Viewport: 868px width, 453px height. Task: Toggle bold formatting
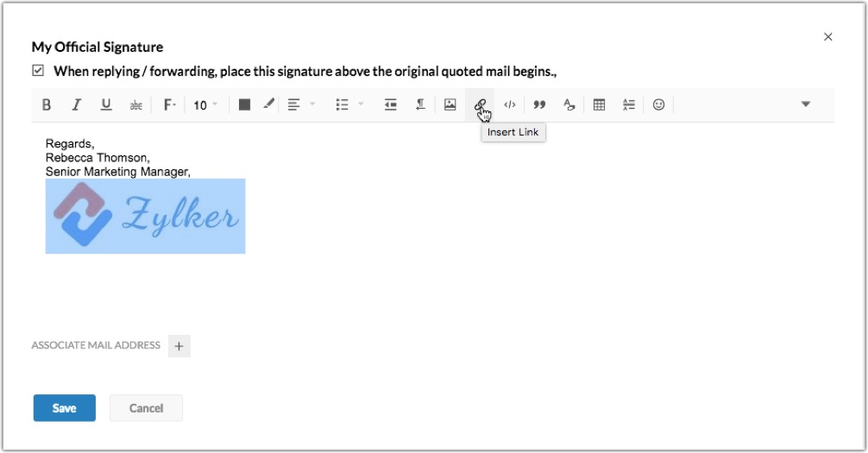pos(47,104)
